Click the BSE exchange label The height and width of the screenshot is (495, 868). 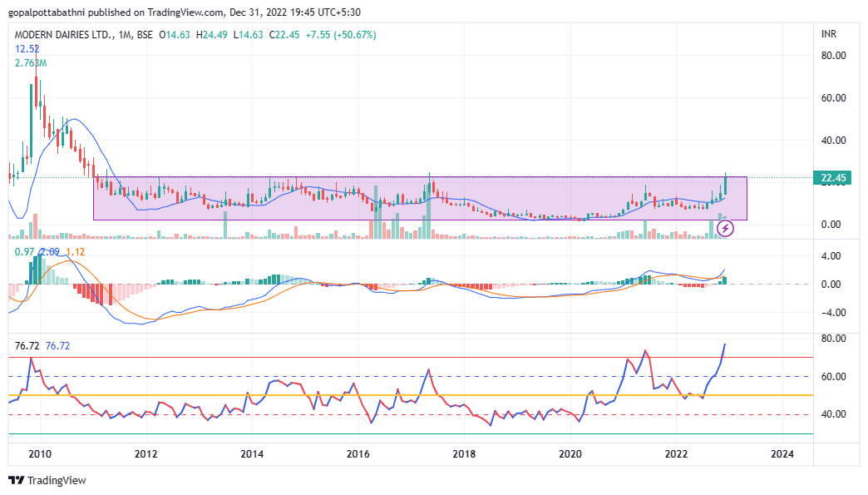coord(145,35)
